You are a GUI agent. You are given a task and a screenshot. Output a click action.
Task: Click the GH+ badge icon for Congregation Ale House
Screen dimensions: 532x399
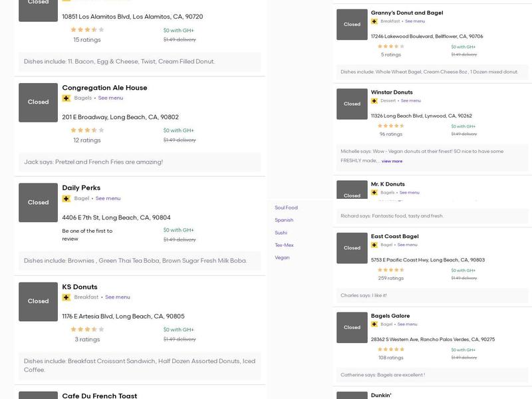(66, 98)
